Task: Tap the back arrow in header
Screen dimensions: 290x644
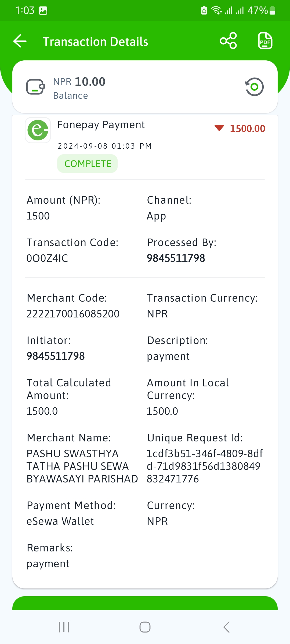Action: tap(20, 41)
